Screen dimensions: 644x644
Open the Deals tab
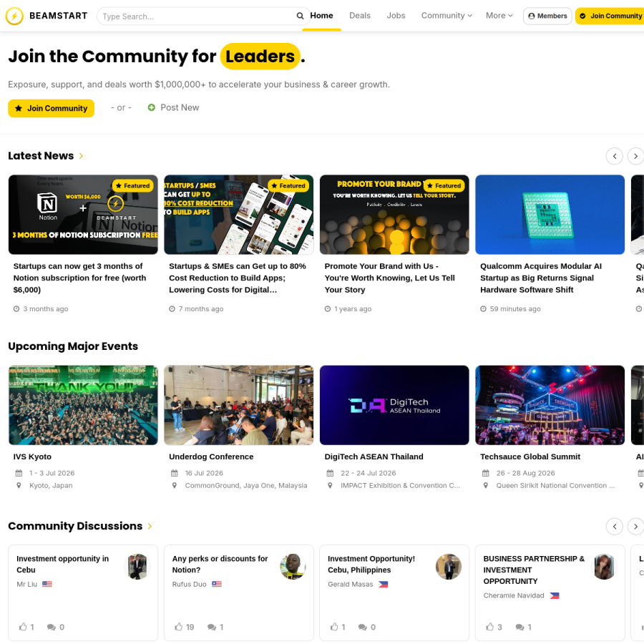[x=360, y=16]
